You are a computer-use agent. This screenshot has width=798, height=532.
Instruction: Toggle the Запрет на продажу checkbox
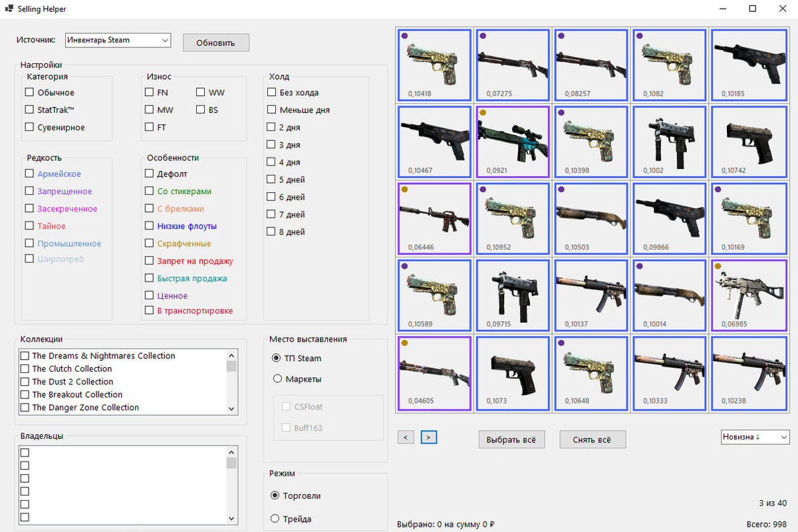pos(149,261)
